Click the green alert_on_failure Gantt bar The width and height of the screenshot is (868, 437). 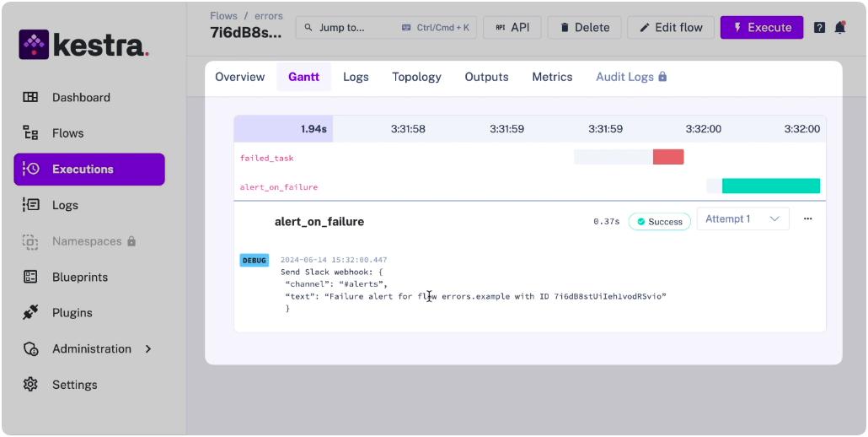coord(771,186)
